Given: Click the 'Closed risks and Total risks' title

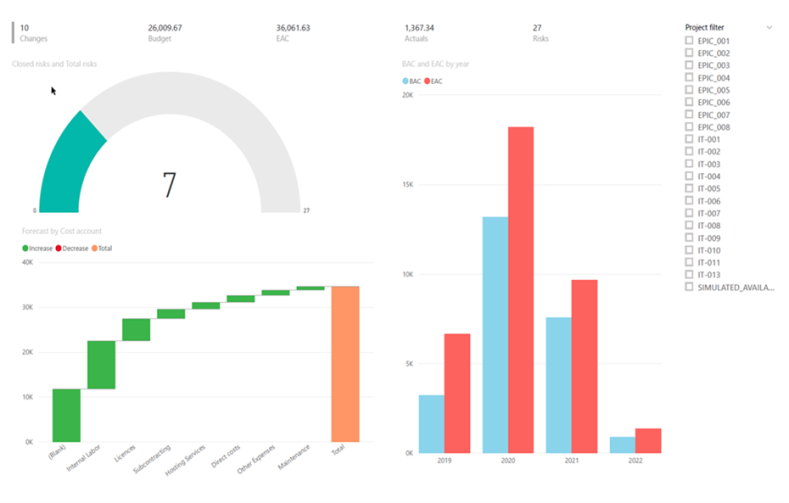Looking at the screenshot, I should point(54,64).
